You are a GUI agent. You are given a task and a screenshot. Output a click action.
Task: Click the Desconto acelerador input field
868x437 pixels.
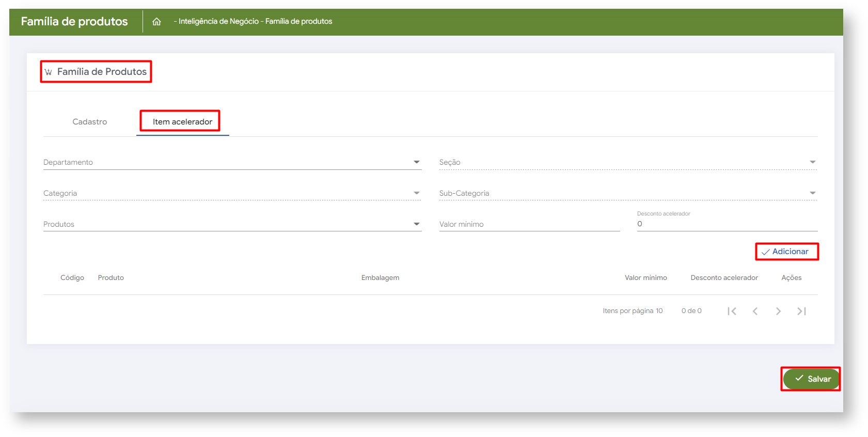[x=728, y=224]
